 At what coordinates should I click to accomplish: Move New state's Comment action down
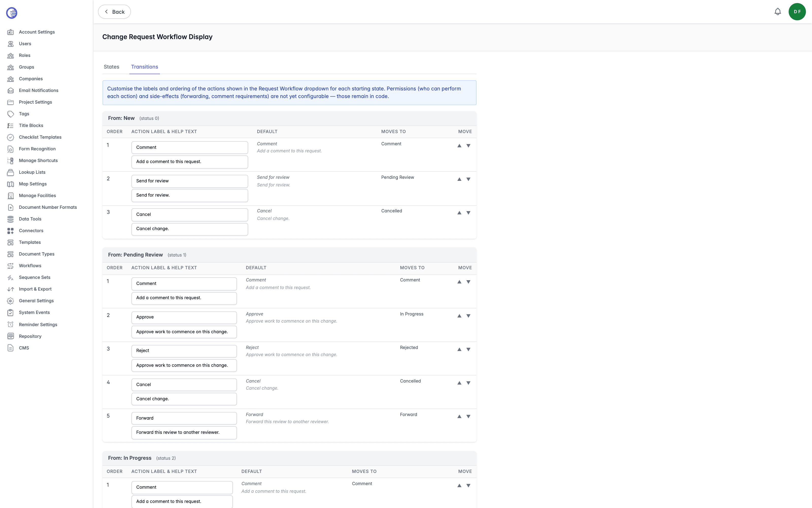tap(468, 146)
